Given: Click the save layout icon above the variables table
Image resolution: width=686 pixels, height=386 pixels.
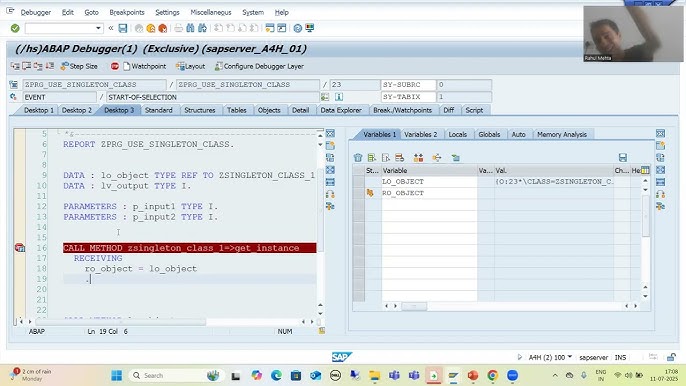Looking at the screenshot, I should point(623,158).
